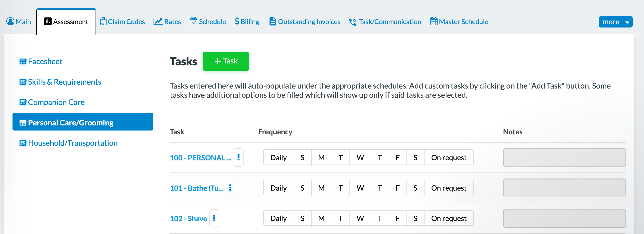Switch to the Assessment tab
This screenshot has width=644, height=234.
[x=66, y=22]
